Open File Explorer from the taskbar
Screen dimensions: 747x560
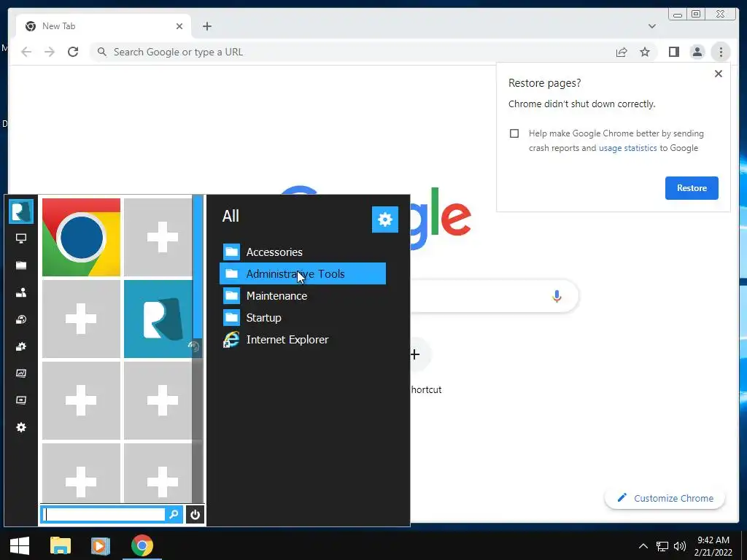pyautogui.click(x=61, y=545)
